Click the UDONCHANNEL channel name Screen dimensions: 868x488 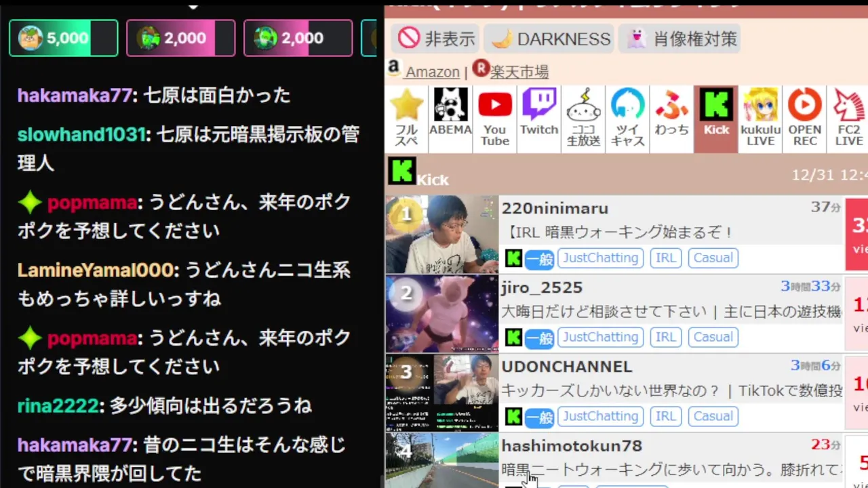(567, 367)
